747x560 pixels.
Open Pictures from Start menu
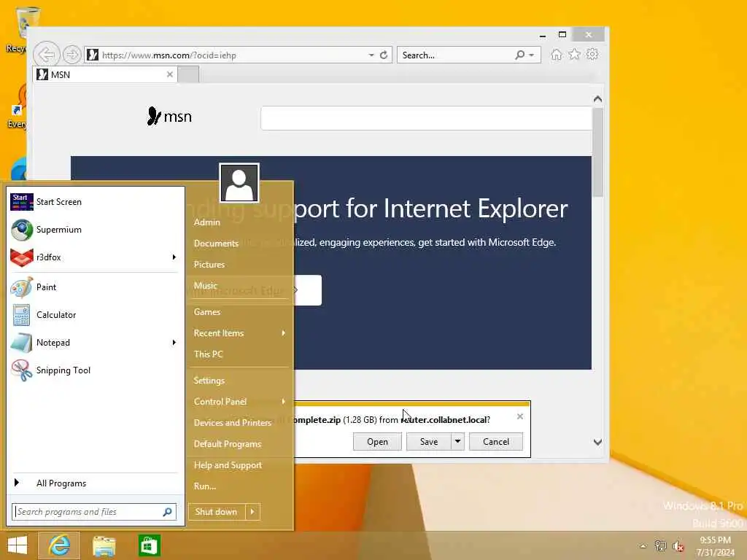[209, 264]
